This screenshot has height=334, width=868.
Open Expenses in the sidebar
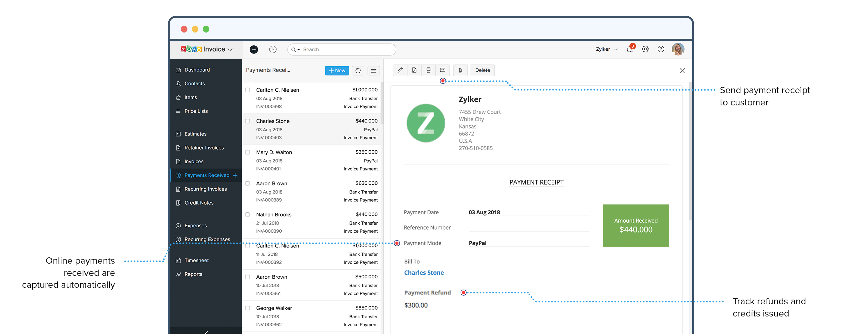[x=206, y=225]
